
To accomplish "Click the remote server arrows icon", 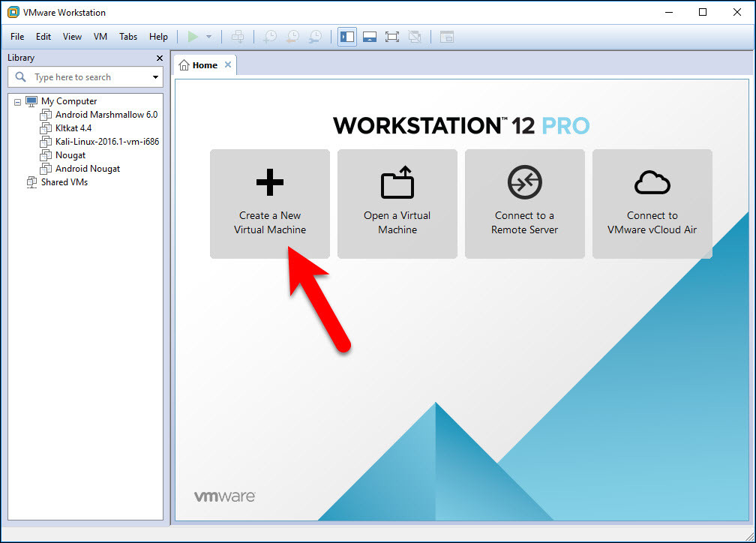I will tap(524, 182).
